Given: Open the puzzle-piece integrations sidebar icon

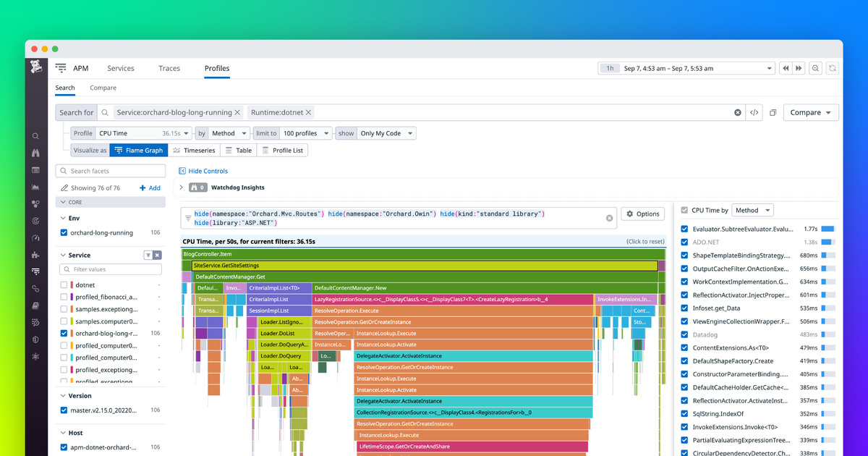Looking at the screenshot, I should pos(35,255).
